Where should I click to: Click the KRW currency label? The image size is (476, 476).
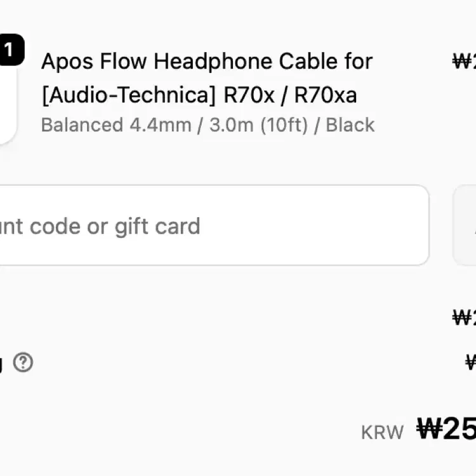[x=382, y=433]
